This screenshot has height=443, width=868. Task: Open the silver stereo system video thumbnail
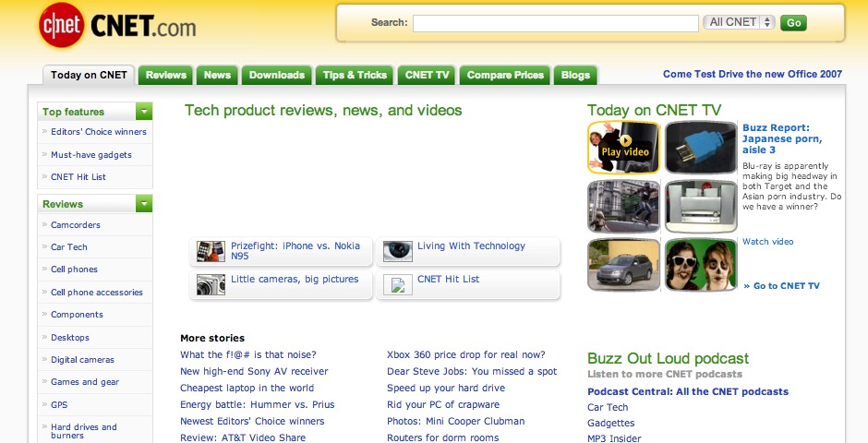pyautogui.click(x=701, y=207)
